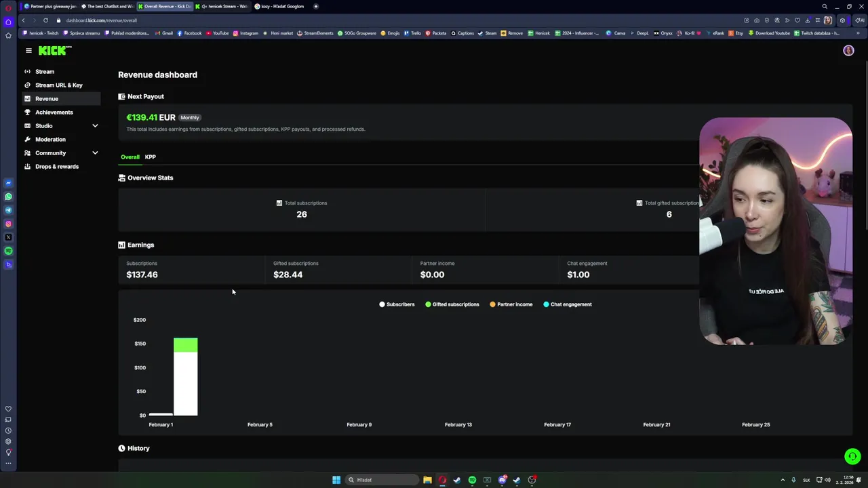Open the Trello bookmark
Screen dimensions: 868x488
click(412, 33)
